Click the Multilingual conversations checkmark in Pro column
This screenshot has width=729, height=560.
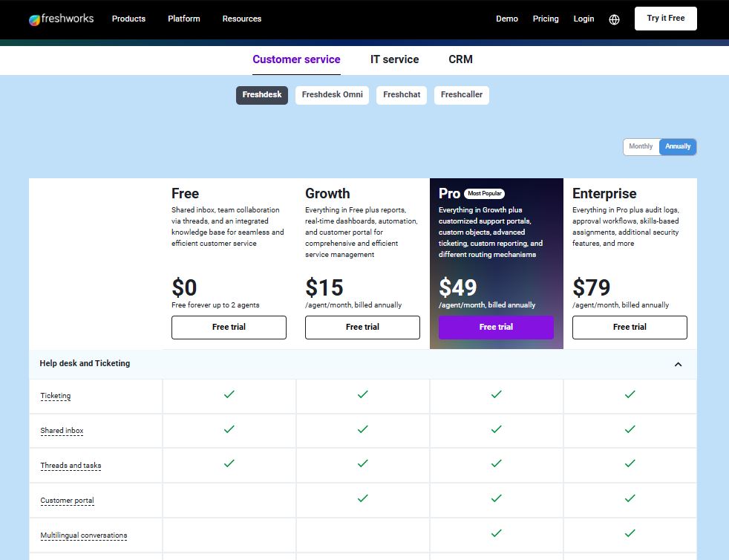pyautogui.click(x=497, y=533)
